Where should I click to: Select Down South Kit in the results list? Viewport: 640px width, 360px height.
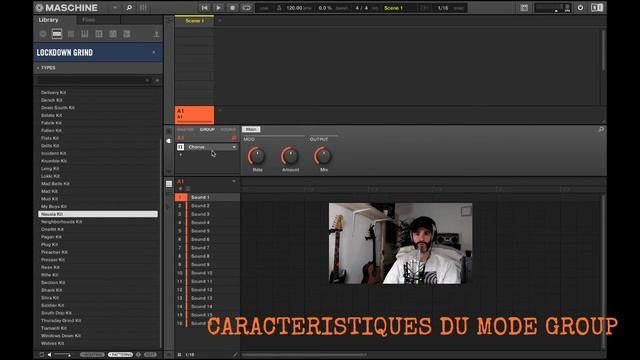(58, 108)
